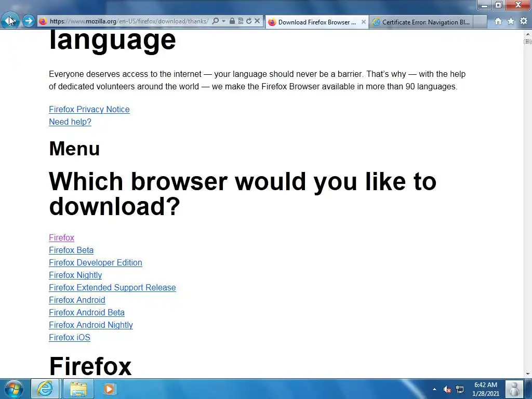Show hidden tray icons arrow
The width and height of the screenshot is (532, 399).
point(434,389)
